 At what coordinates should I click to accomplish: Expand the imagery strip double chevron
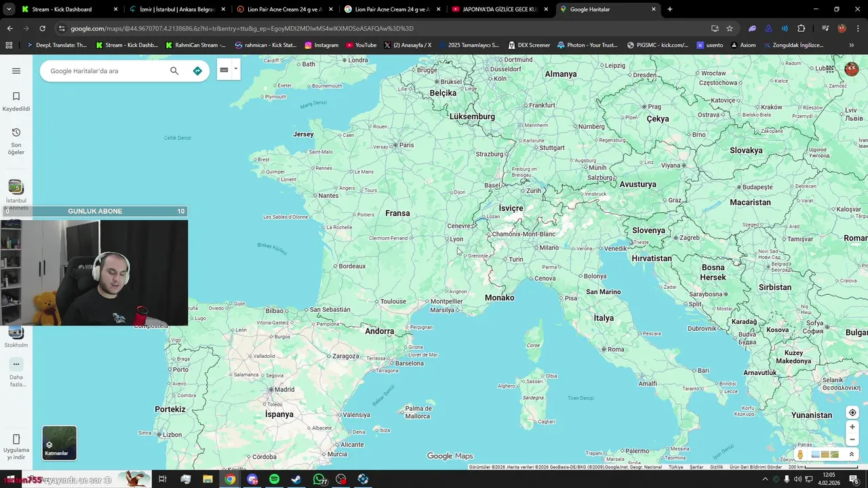point(852,455)
